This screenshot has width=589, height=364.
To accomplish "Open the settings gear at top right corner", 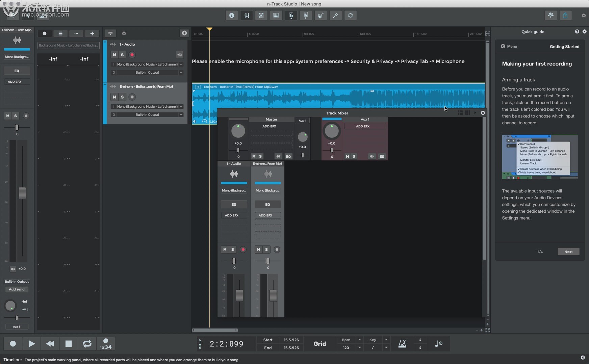I will pyautogui.click(x=584, y=16).
